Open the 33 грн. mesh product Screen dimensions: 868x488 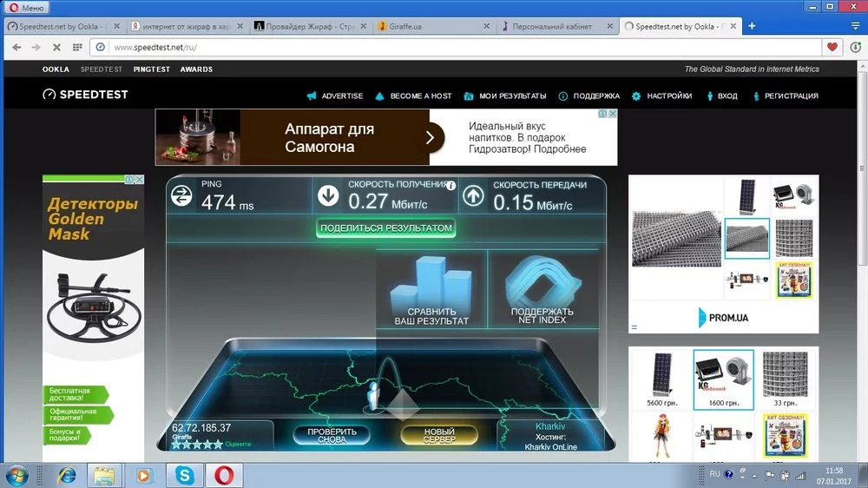[785, 379]
